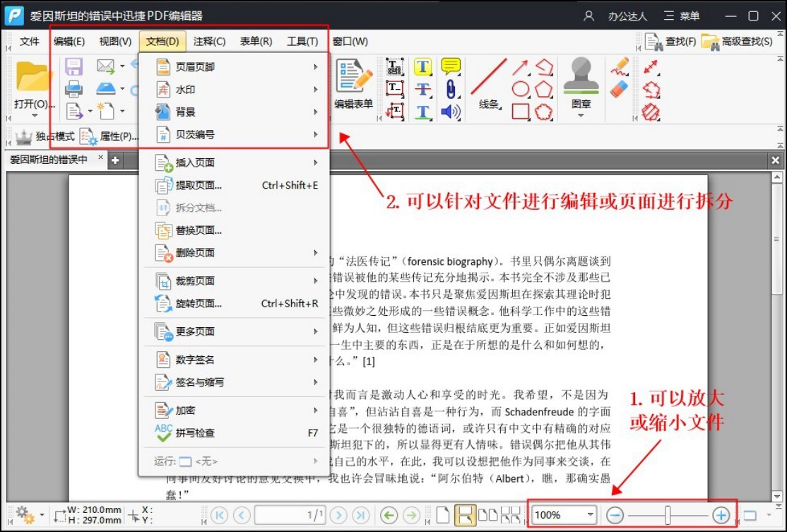Open the 图章 (Stamp) tool
Screen dimensions: 787x532
(x=579, y=85)
